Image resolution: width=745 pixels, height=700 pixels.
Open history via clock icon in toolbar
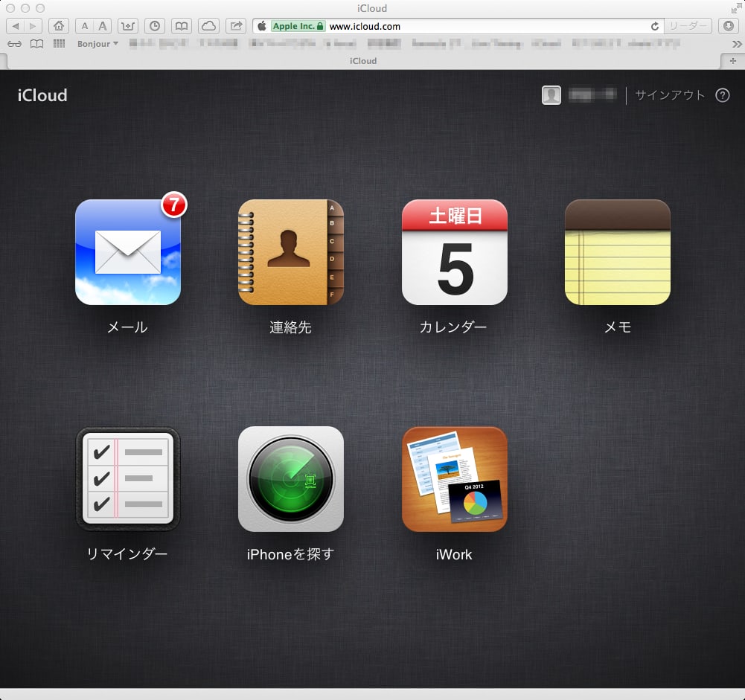(154, 26)
